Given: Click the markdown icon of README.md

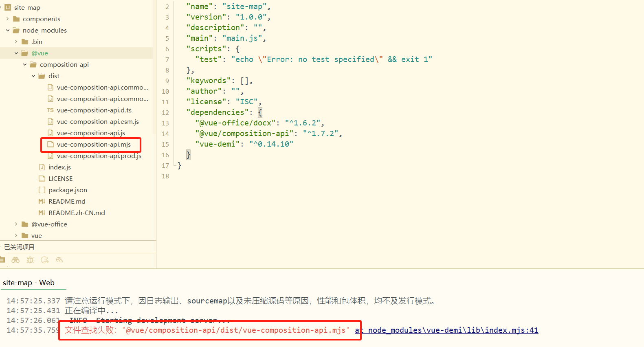Looking at the screenshot, I should tap(42, 201).
